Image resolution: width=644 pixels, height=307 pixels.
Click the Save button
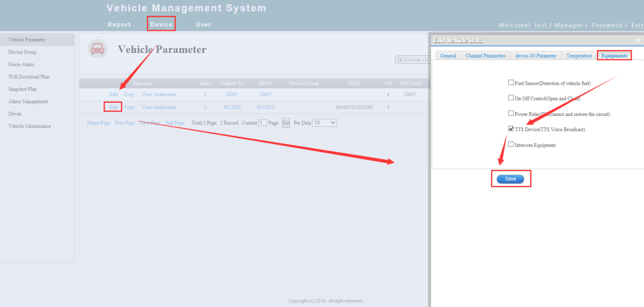[510, 179]
